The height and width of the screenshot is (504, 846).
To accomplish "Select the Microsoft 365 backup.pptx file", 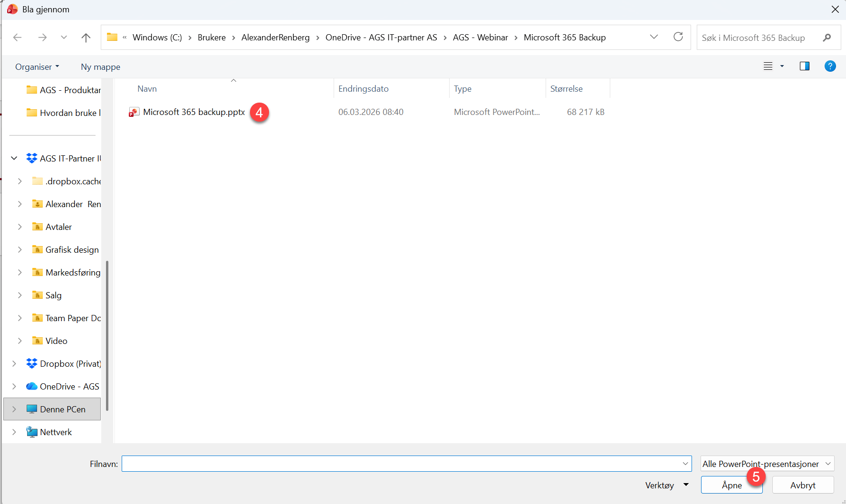I will click(193, 112).
